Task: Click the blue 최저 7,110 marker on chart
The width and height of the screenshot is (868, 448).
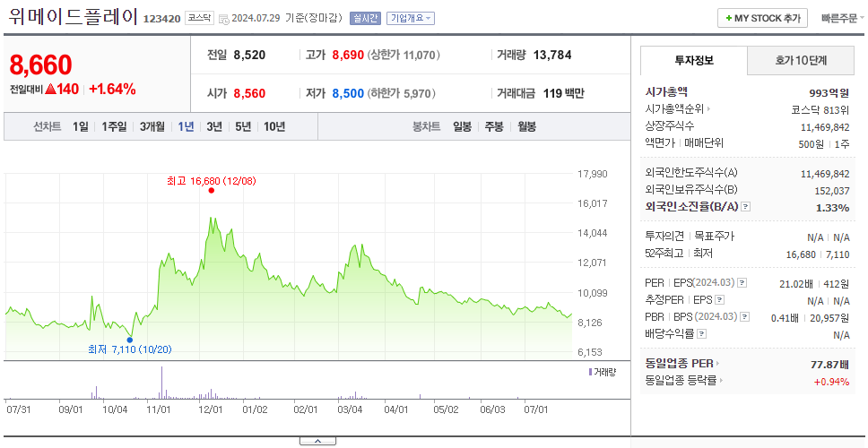Action: click(x=129, y=340)
